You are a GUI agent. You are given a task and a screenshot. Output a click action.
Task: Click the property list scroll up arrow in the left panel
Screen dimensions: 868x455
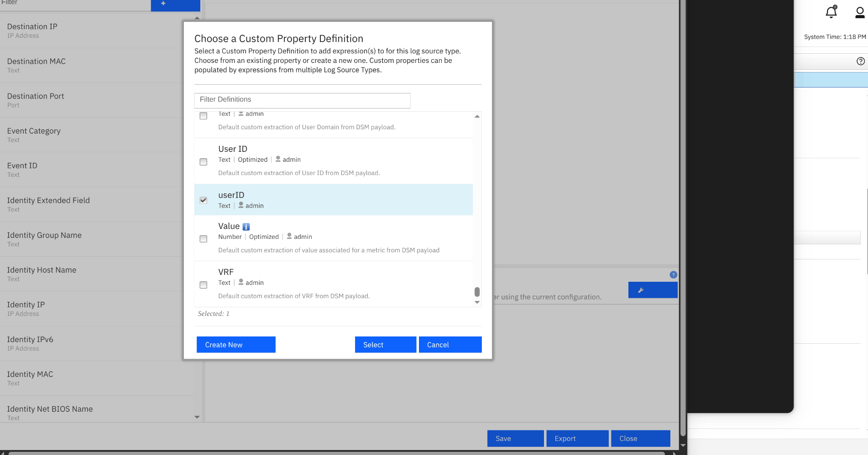pos(197,18)
